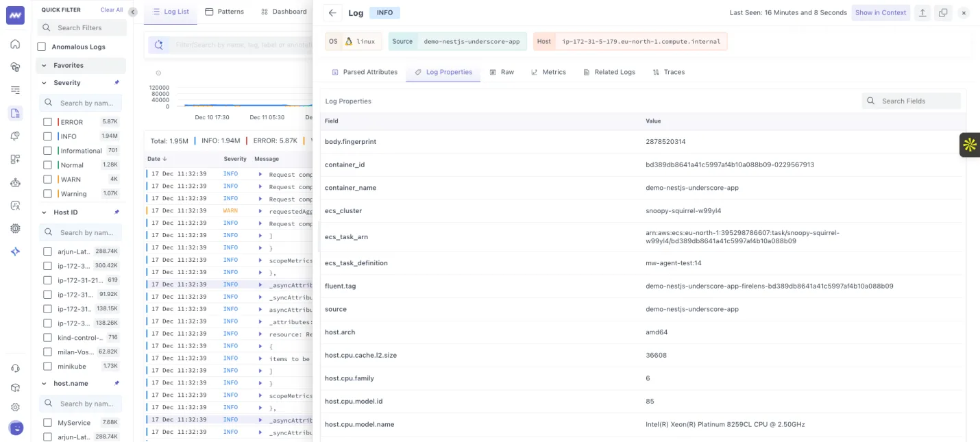
Task: Open the Raw tab
Action: click(502, 72)
